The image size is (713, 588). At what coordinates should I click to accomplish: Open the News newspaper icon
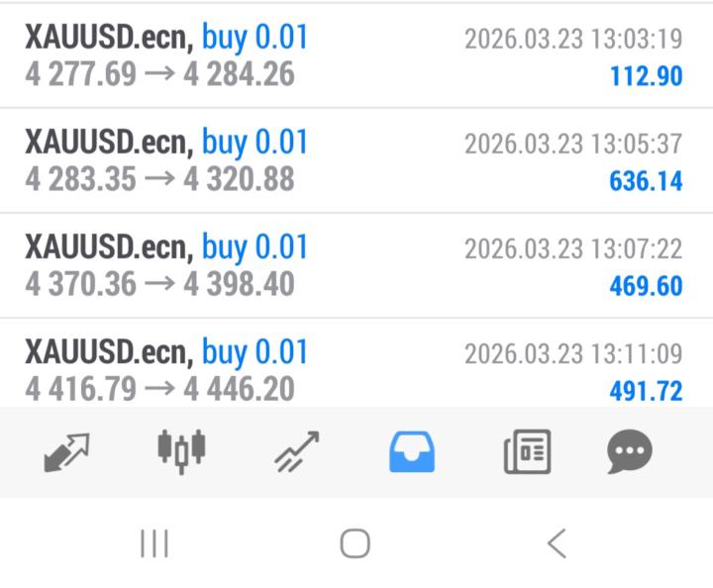pos(528,451)
